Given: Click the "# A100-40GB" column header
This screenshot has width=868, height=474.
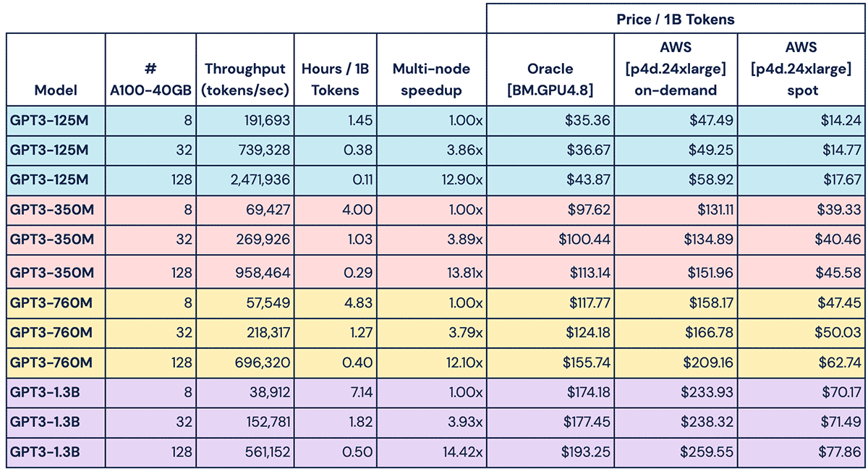Looking at the screenshot, I should [150, 80].
